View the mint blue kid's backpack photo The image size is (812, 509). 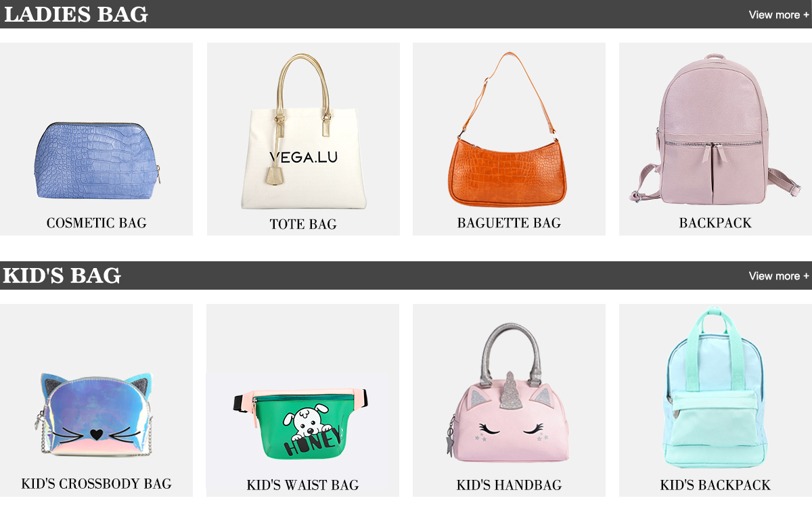click(x=715, y=388)
